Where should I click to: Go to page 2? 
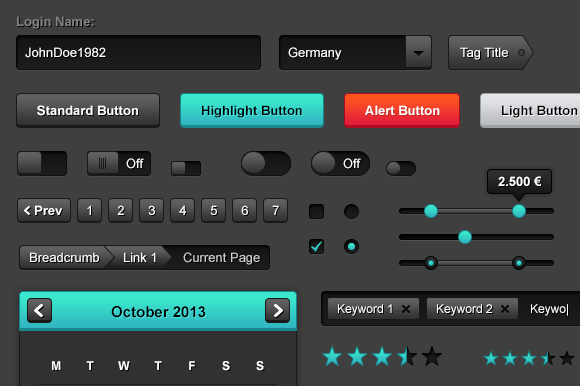(121, 210)
